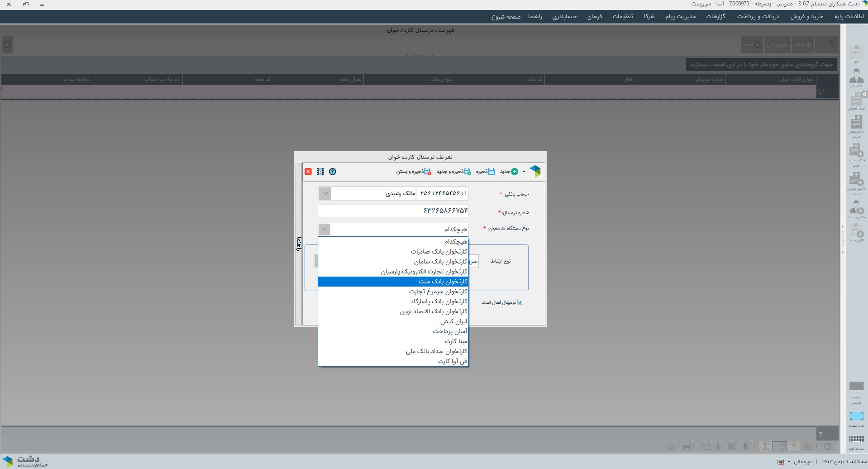The width and height of the screenshot is (868, 469).
Task: Open the مشتریان sidebar icon
Action: pos(856,77)
